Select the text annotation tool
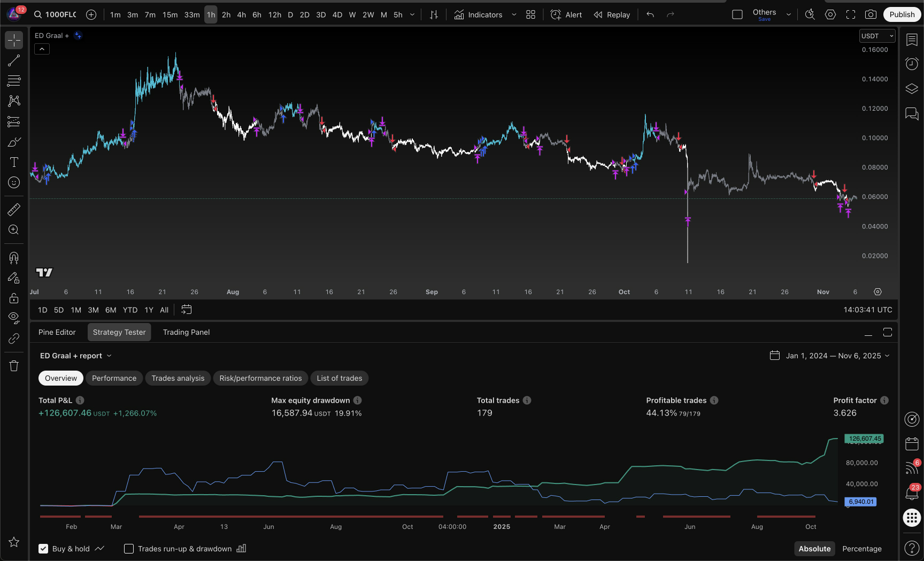 click(x=14, y=162)
